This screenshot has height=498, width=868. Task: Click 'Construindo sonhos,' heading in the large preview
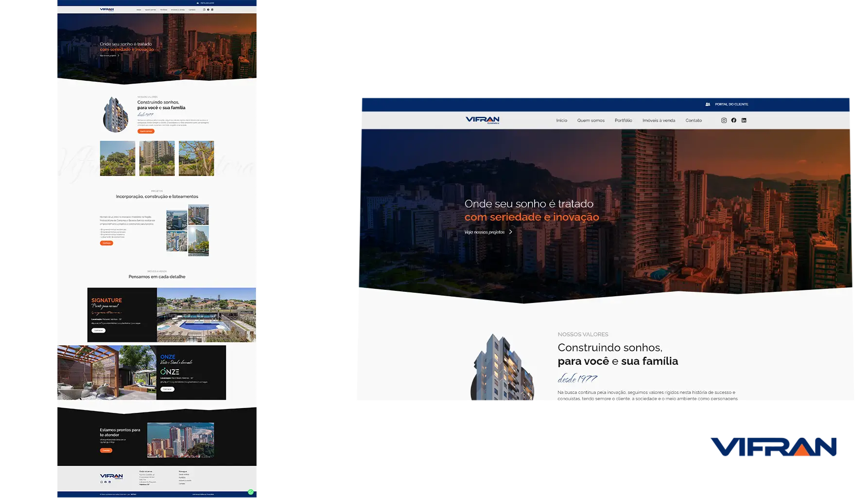pyautogui.click(x=610, y=348)
